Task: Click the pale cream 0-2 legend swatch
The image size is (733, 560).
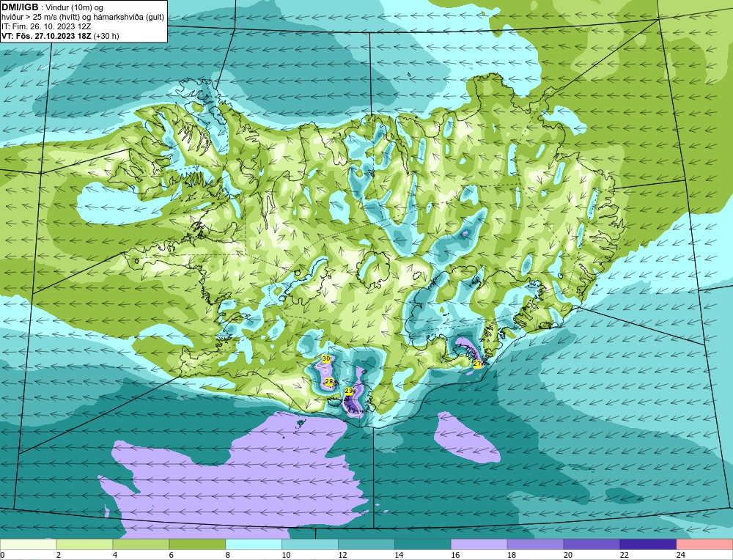Action: click(x=29, y=545)
